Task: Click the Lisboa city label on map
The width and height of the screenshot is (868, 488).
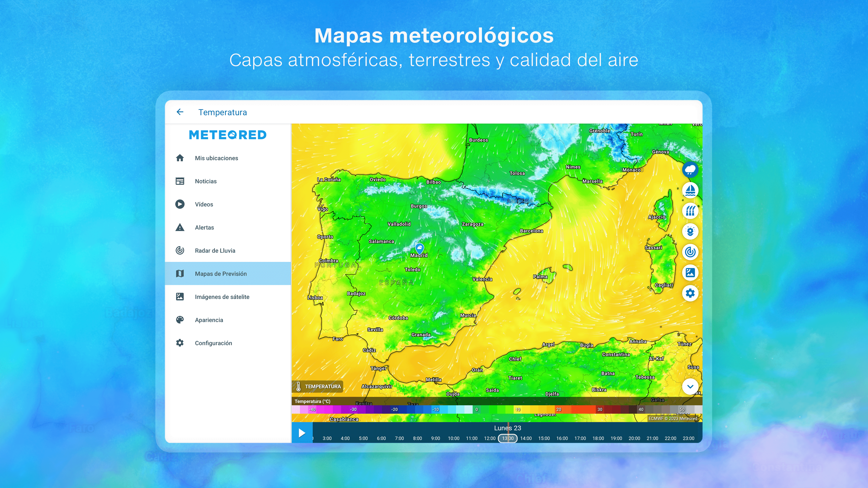Action: pos(315,298)
